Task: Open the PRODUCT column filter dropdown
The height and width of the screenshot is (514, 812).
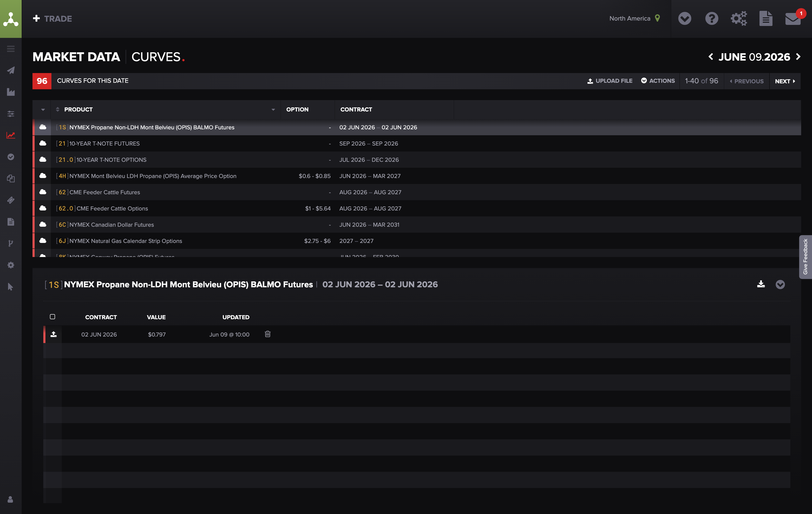Action: click(273, 110)
